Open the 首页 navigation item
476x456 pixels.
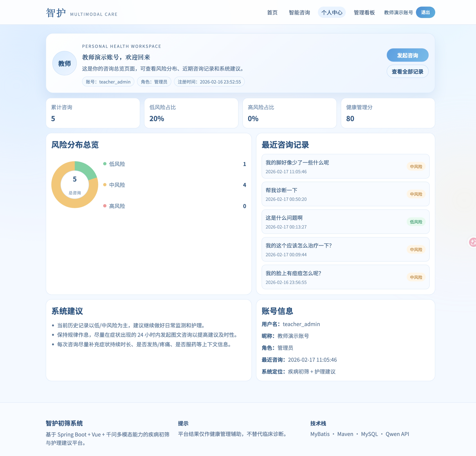[273, 12]
